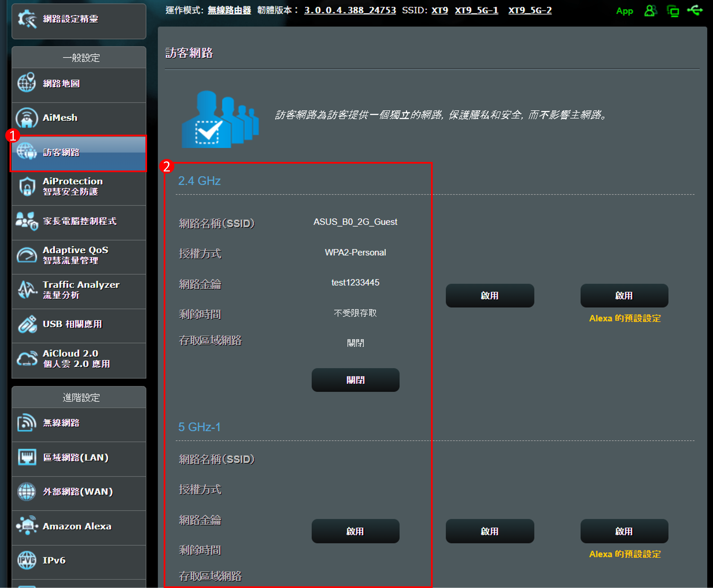Click the green USB status icon
This screenshot has width=713, height=588.
695,10
